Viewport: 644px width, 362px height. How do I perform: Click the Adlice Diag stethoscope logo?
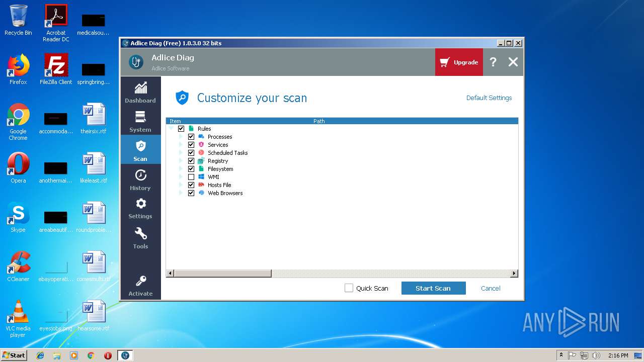136,62
